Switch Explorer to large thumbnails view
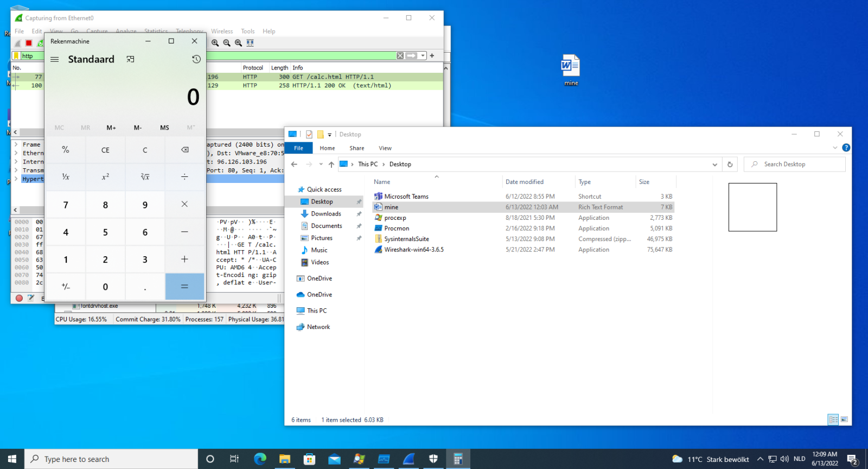The image size is (868, 469). click(844, 420)
